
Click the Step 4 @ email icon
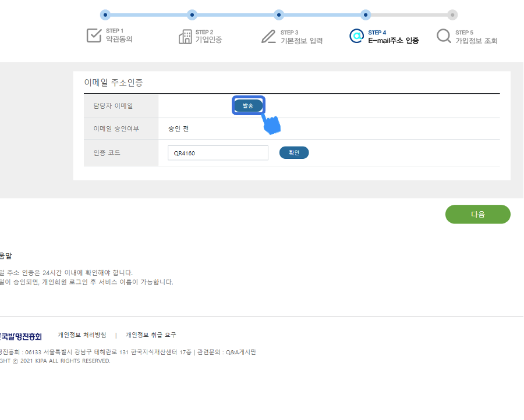(356, 36)
